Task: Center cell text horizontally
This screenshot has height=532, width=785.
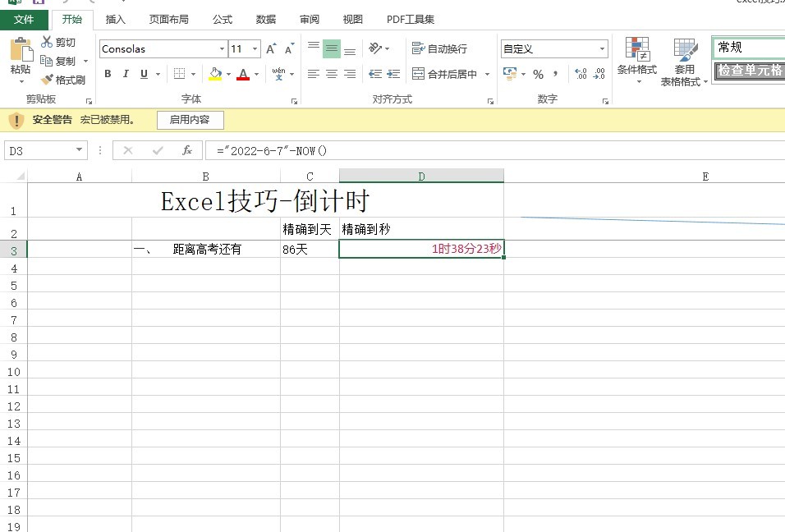Action: (332, 74)
